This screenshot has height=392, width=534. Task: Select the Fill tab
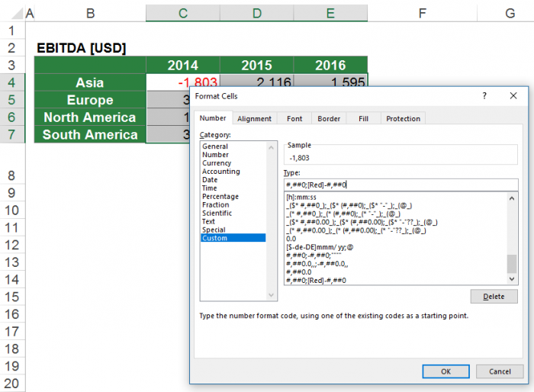tap(363, 118)
